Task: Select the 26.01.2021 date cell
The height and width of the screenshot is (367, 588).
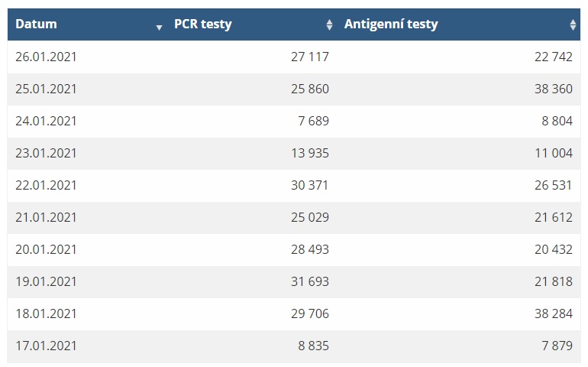Action: pos(46,57)
